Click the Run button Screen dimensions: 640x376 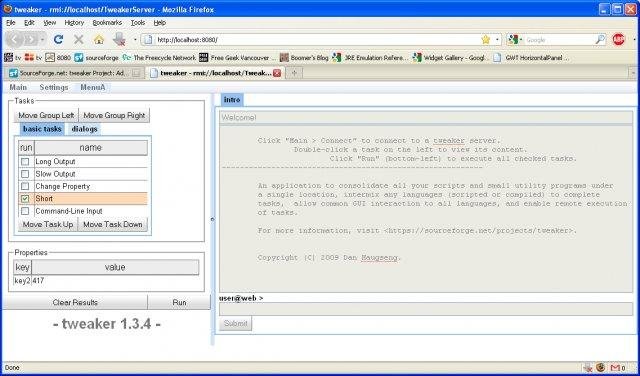179,303
